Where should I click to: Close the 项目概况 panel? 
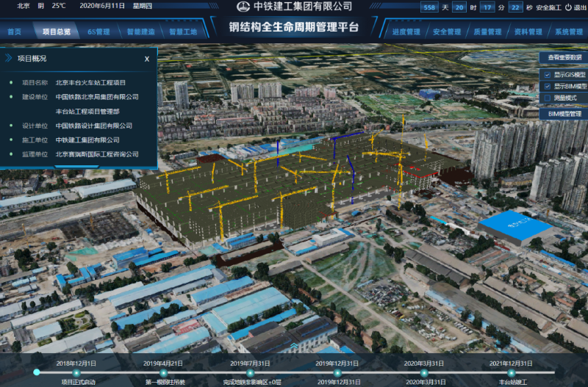coord(147,59)
